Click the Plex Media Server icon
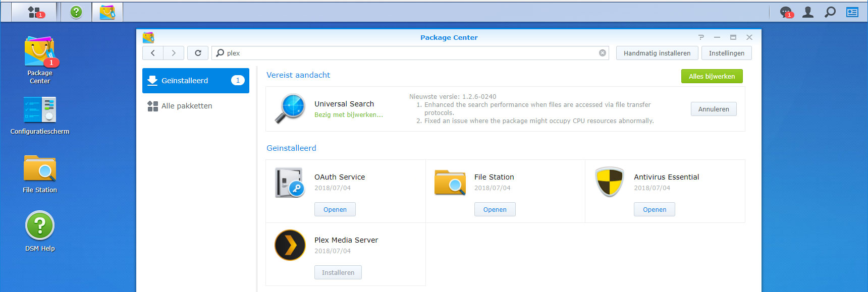Image resolution: width=868 pixels, height=292 pixels. [290, 245]
